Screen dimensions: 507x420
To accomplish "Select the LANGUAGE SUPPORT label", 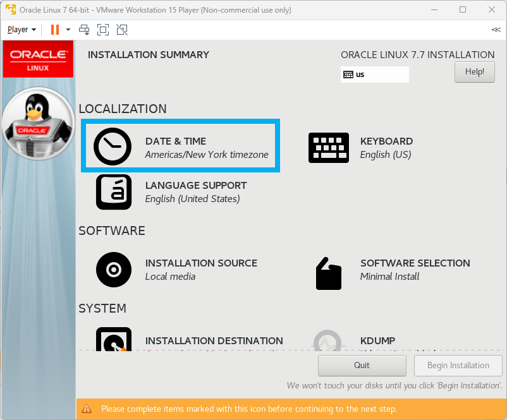I will tap(196, 186).
